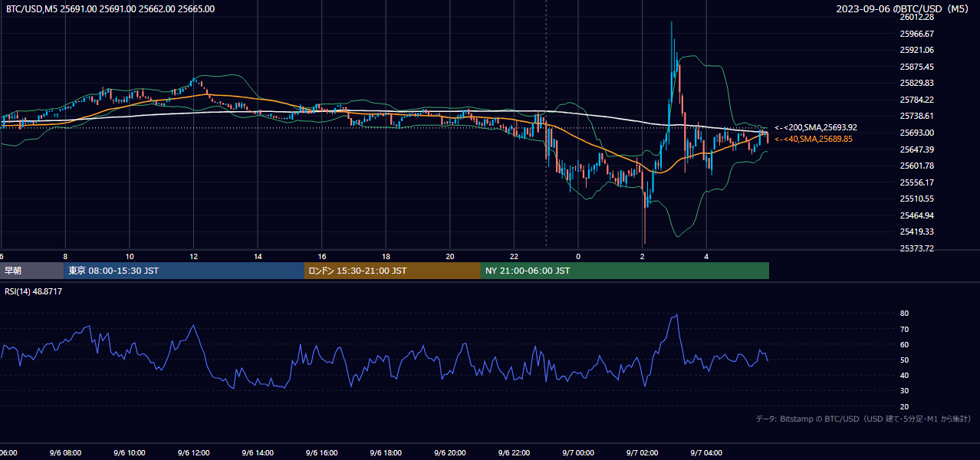
Task: Click price axis value 25556.17
Action: point(916,182)
